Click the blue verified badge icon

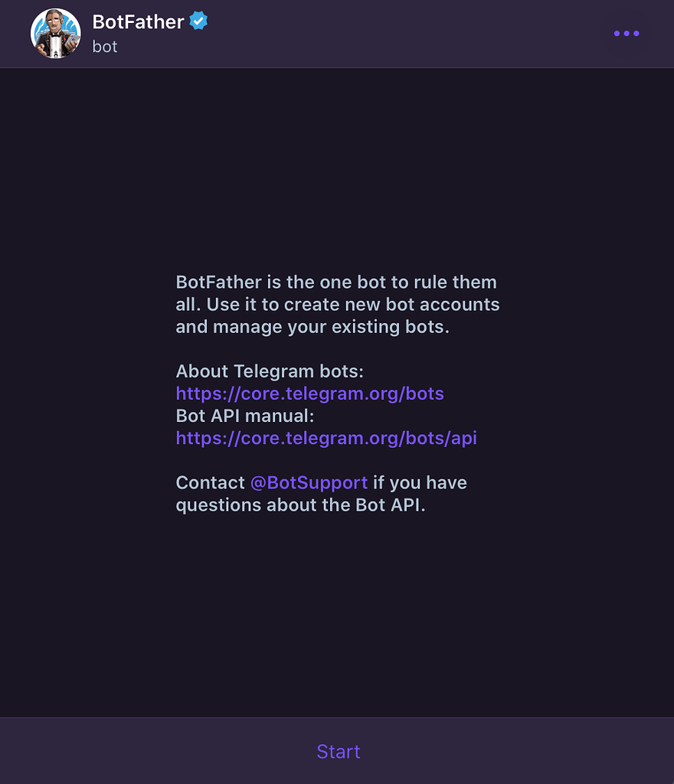[199, 21]
